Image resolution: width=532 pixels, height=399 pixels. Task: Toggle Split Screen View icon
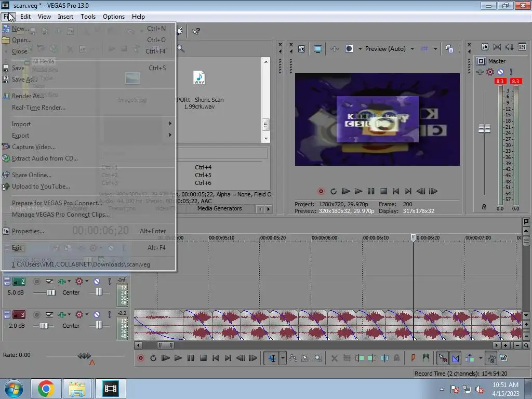click(349, 49)
